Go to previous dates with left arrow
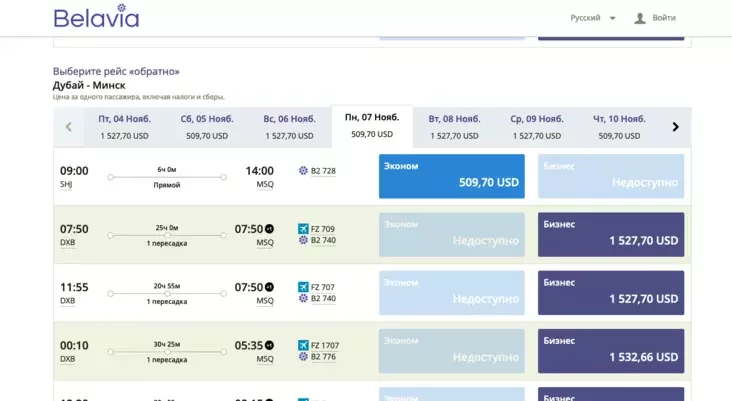Screen dimensions: 732x401 68,127
